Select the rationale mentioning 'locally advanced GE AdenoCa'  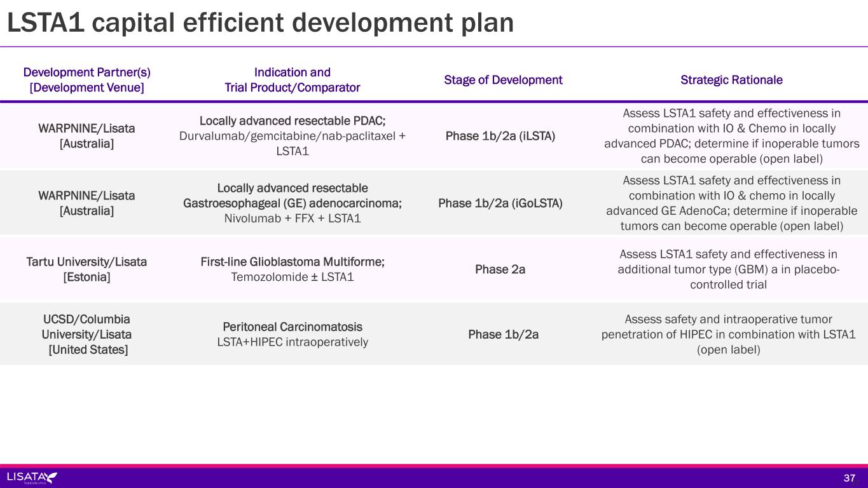tap(731, 203)
